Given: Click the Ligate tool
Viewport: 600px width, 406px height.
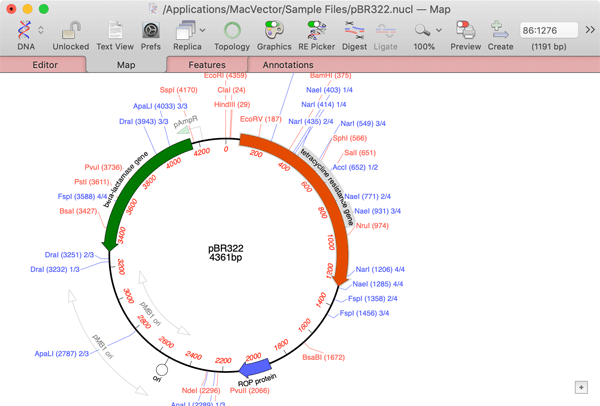Looking at the screenshot, I should coord(385,30).
